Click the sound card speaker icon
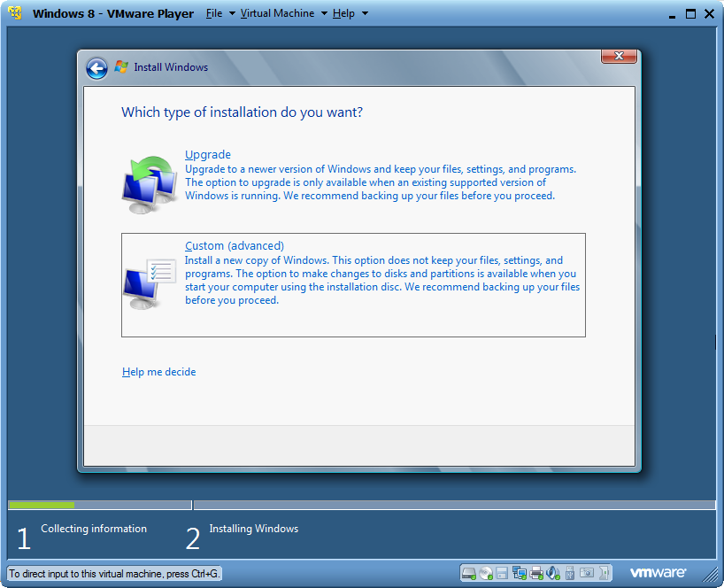The height and width of the screenshot is (588, 724). click(x=553, y=573)
